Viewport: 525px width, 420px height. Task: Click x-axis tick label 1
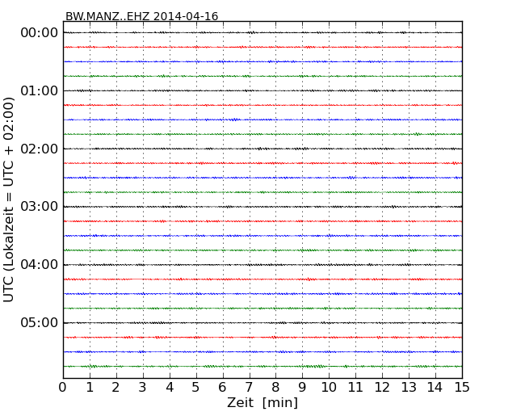tap(90, 387)
